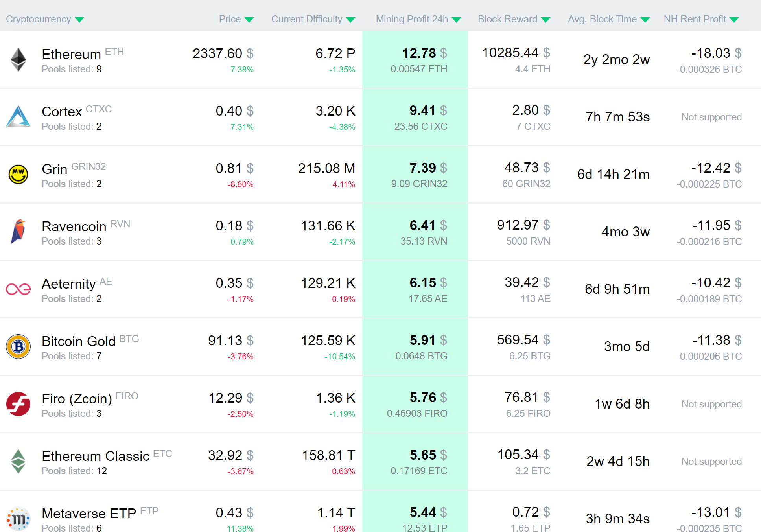
Task: Click the Ravencoin bird logo icon
Action: tap(18, 232)
